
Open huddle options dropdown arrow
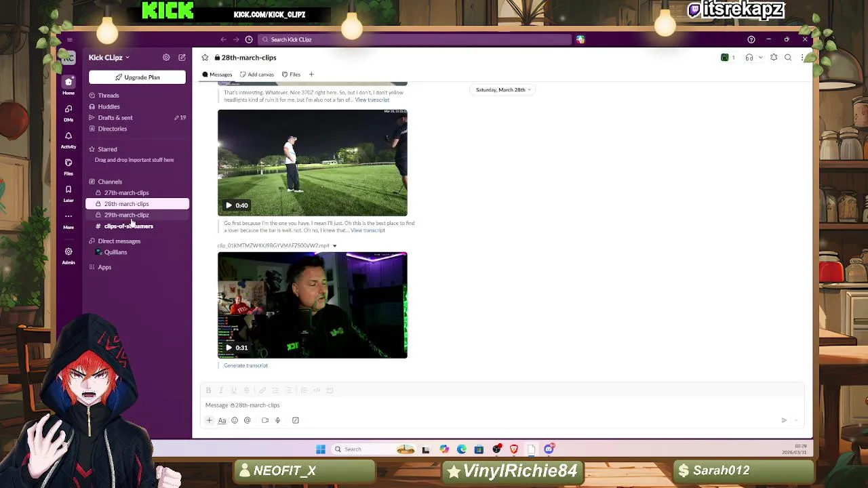point(761,58)
